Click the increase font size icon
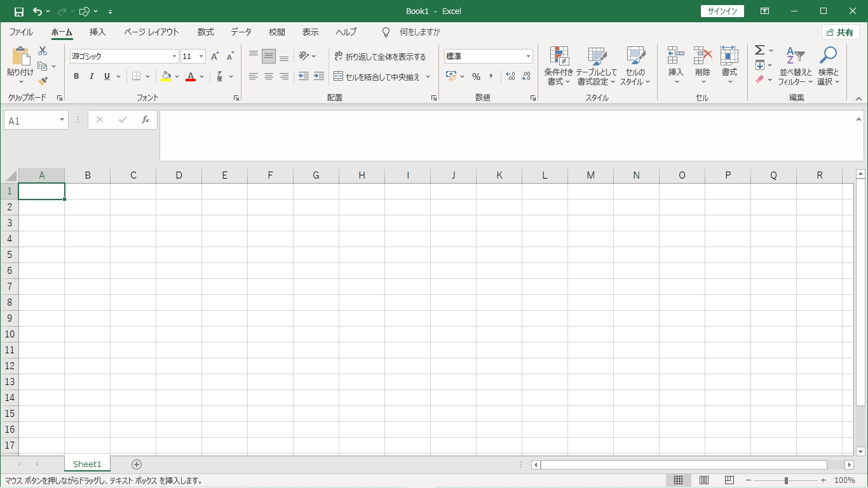Image resolution: width=868 pixels, height=488 pixels. (215, 57)
